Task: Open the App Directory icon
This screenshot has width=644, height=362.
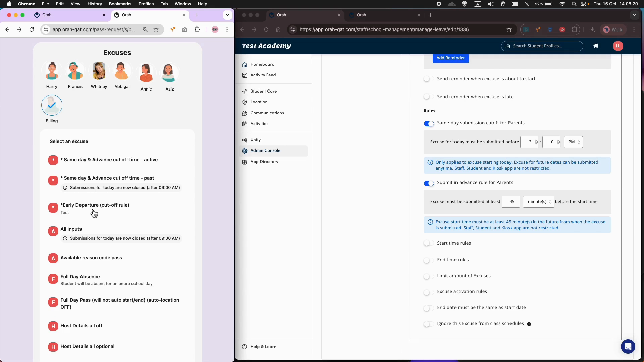Action: pos(245,162)
